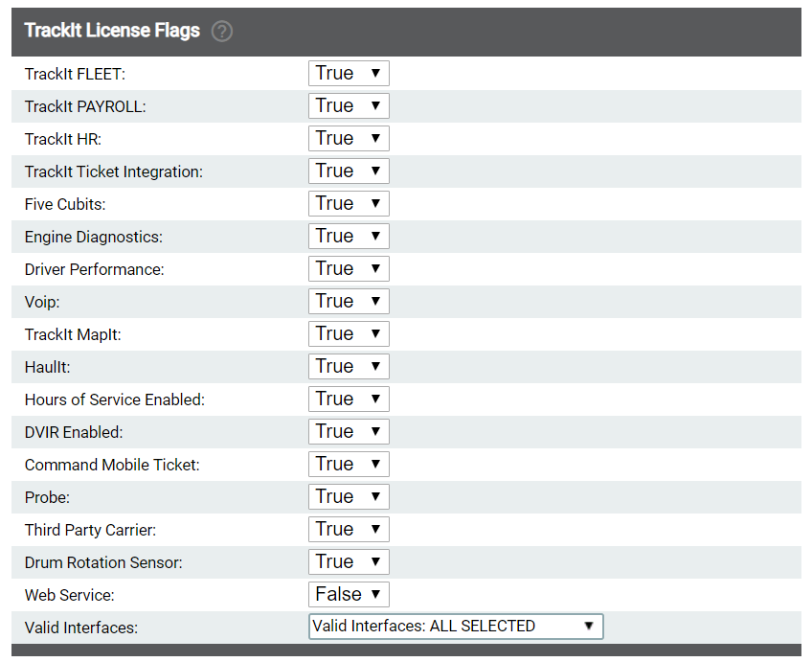Expand the HaulIt dropdown
This screenshot has width=812, height=662.
pyautogui.click(x=349, y=367)
